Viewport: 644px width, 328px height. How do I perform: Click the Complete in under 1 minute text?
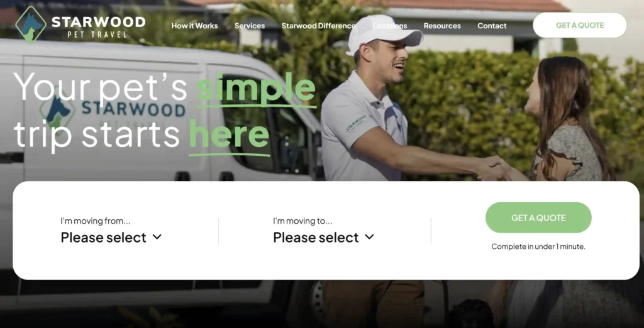point(538,247)
